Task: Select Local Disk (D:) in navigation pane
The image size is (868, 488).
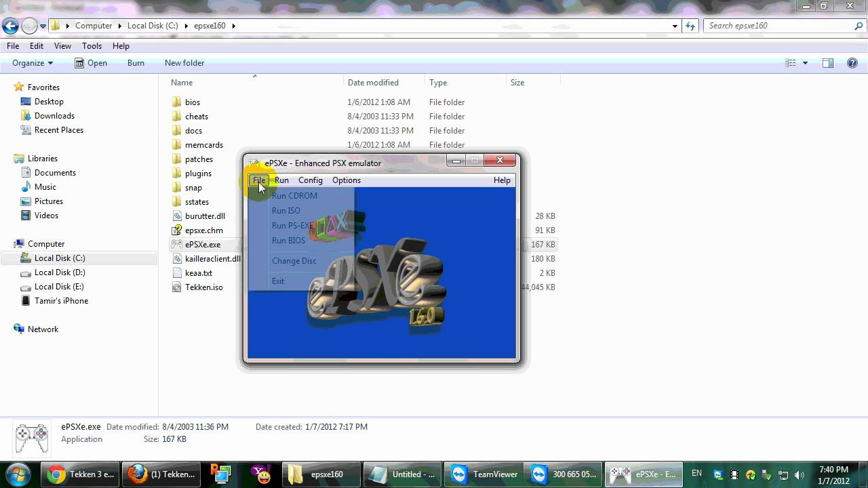Action: [x=60, y=272]
